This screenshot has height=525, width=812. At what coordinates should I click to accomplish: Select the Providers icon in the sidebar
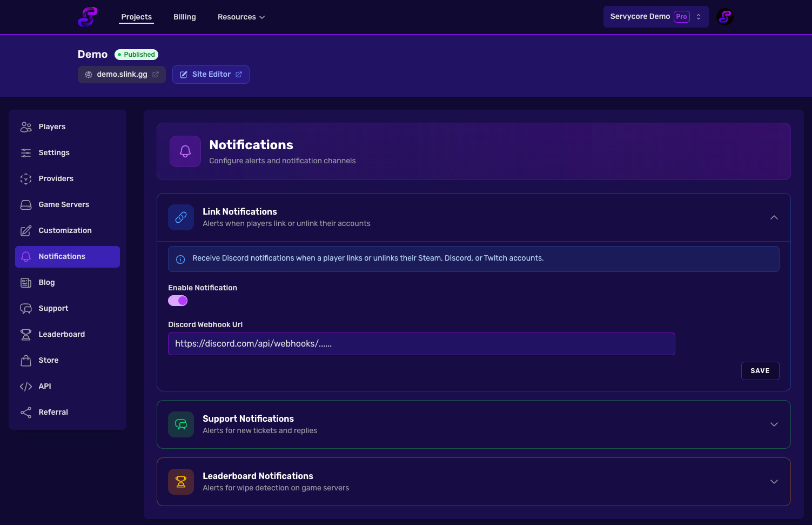click(x=25, y=178)
